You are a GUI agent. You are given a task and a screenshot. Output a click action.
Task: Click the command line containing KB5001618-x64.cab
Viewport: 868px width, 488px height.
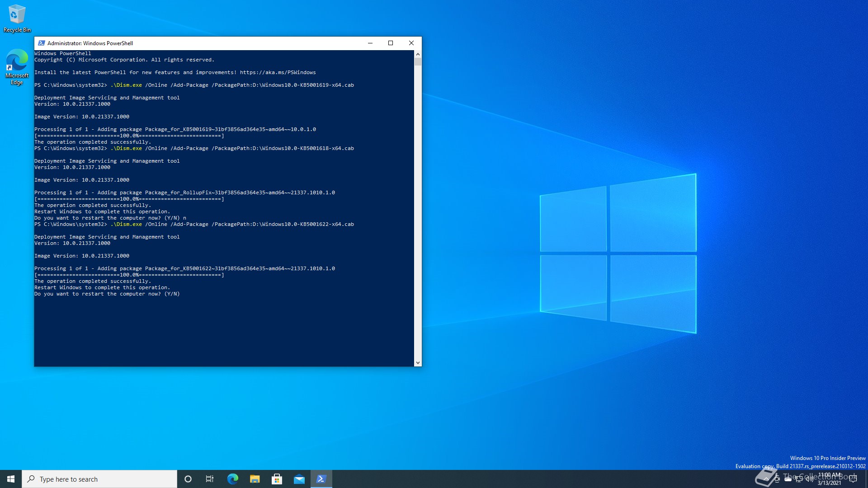(x=194, y=148)
